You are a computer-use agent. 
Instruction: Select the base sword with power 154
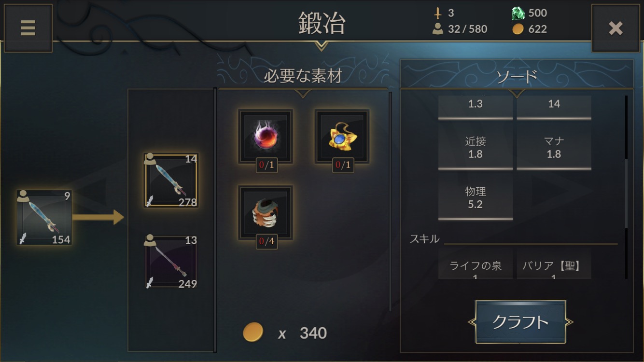coord(44,217)
